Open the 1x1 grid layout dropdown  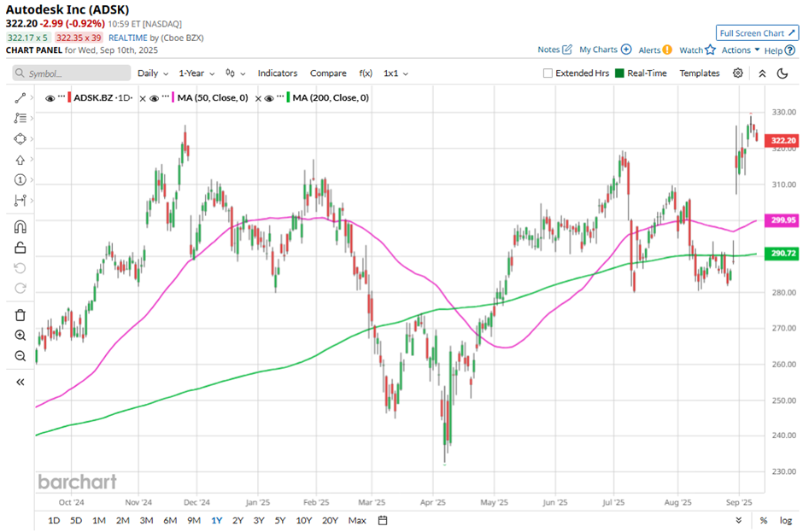pos(396,73)
